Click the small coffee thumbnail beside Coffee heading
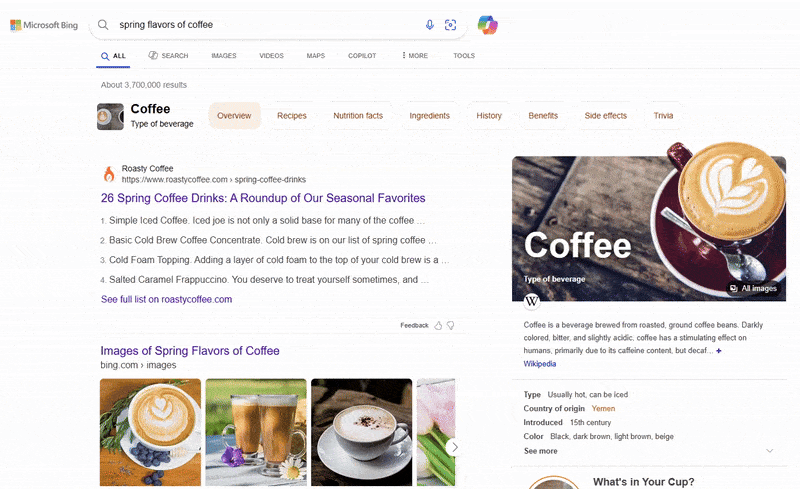Screen dimensions: 800x489 pyautogui.click(x=110, y=116)
